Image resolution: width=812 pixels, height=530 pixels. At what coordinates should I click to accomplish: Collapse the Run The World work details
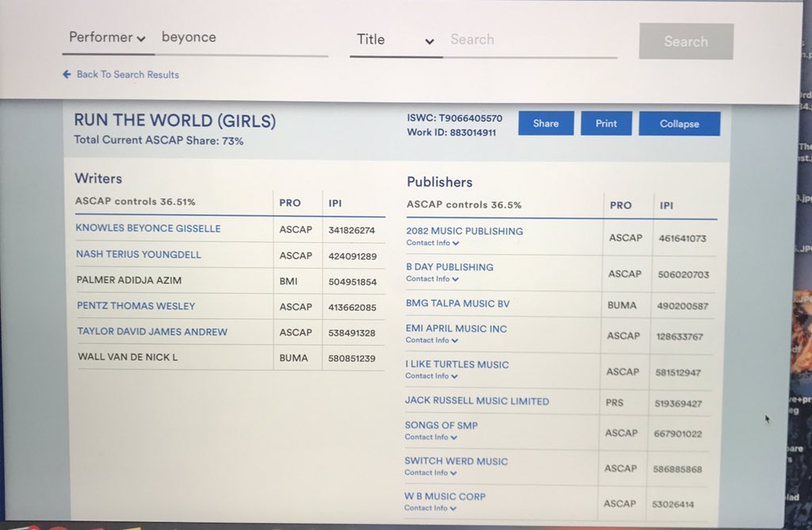(679, 124)
